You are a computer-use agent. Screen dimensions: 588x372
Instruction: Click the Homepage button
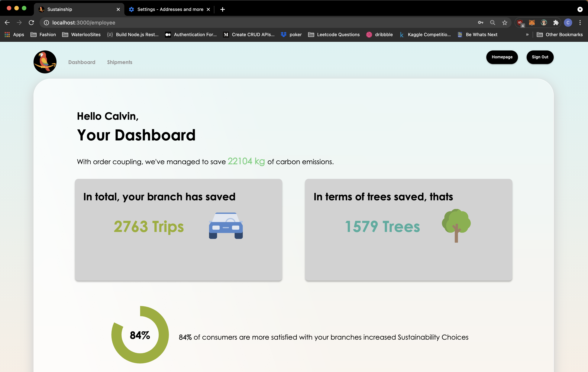tap(502, 57)
